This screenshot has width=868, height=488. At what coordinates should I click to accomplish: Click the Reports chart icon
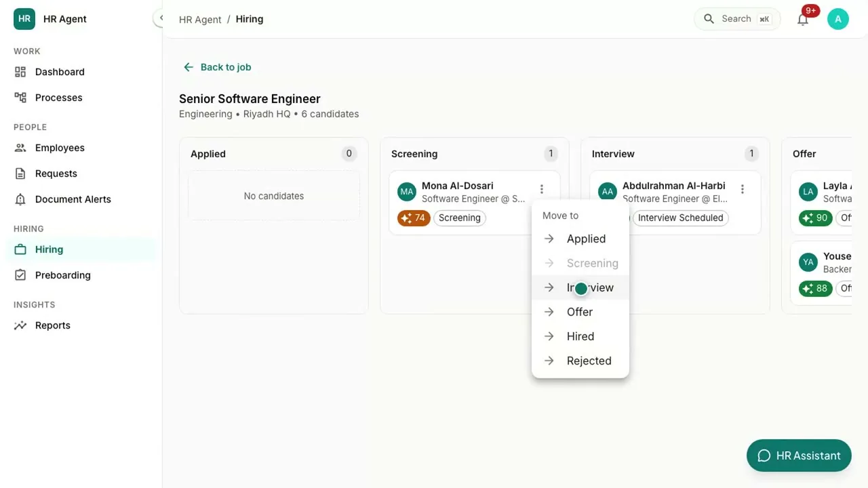(20, 325)
